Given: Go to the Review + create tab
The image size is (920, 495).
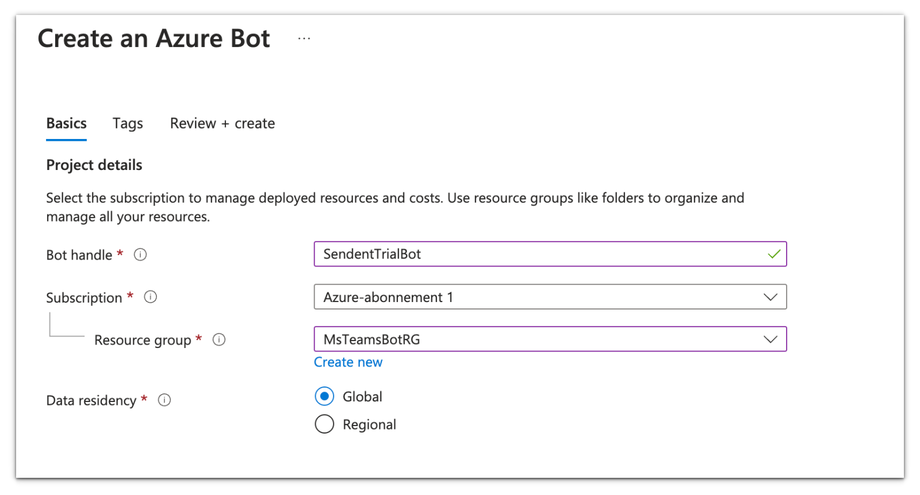Looking at the screenshot, I should tap(222, 123).
